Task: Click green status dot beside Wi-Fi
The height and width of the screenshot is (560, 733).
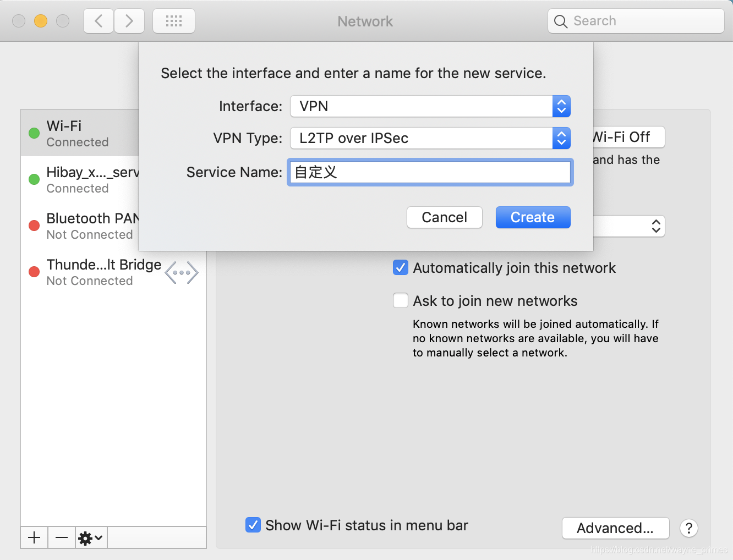Action: [x=34, y=133]
